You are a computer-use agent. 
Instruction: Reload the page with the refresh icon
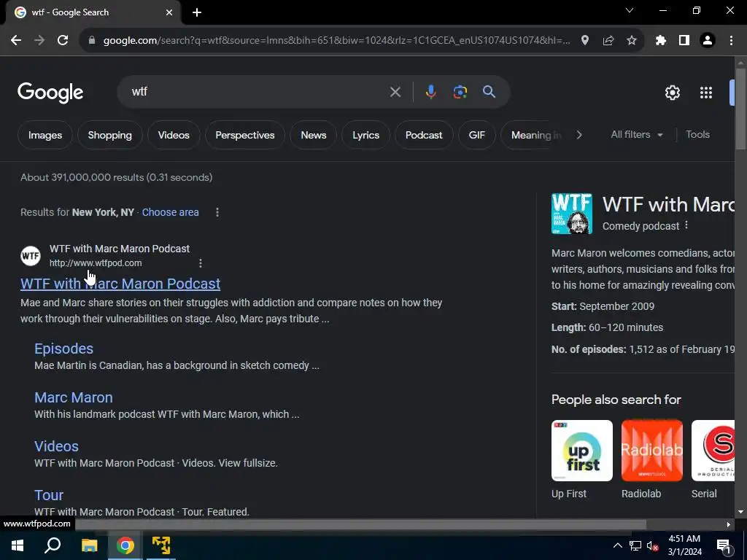tap(63, 41)
